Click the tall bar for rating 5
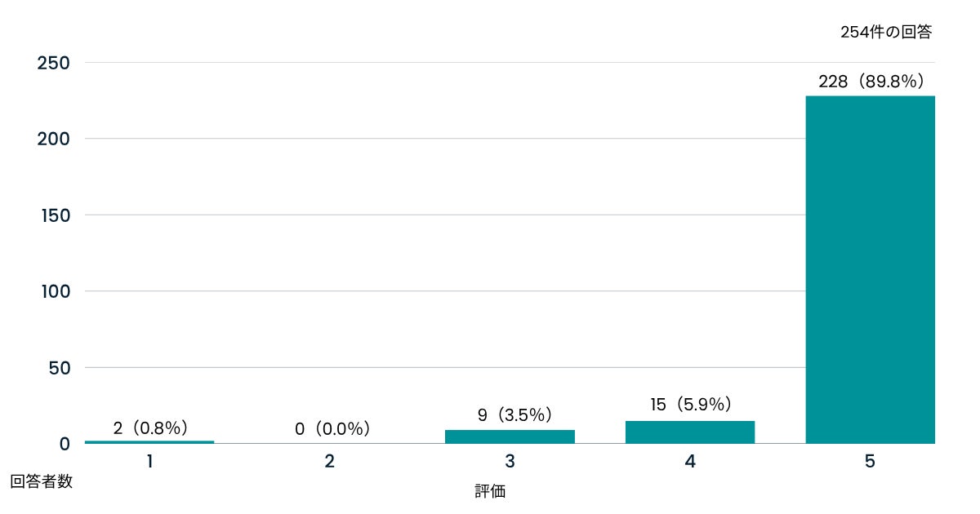980x514 pixels. (870, 269)
